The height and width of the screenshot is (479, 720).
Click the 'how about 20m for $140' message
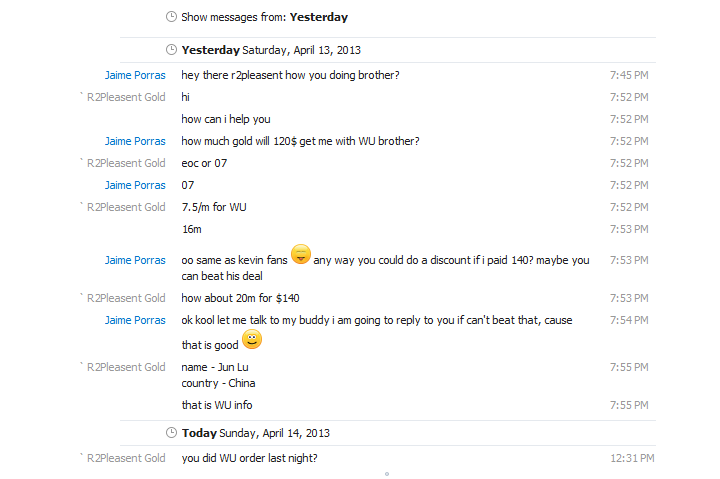(x=240, y=298)
